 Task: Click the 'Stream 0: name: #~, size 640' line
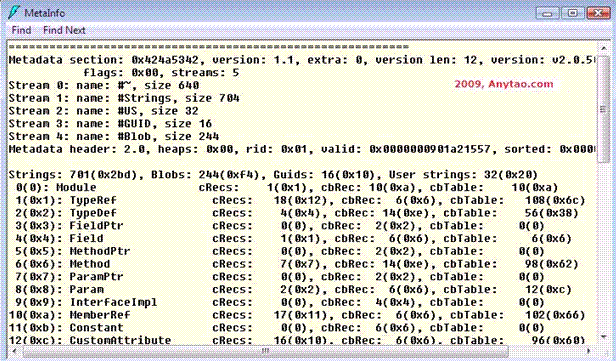[104, 85]
